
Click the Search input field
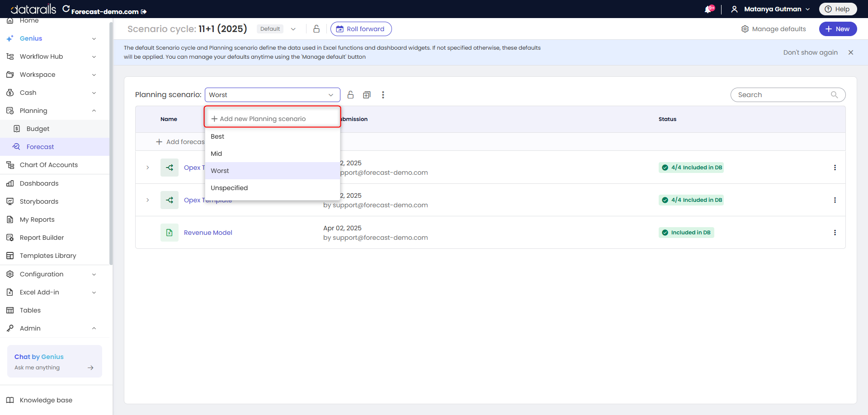pos(788,95)
